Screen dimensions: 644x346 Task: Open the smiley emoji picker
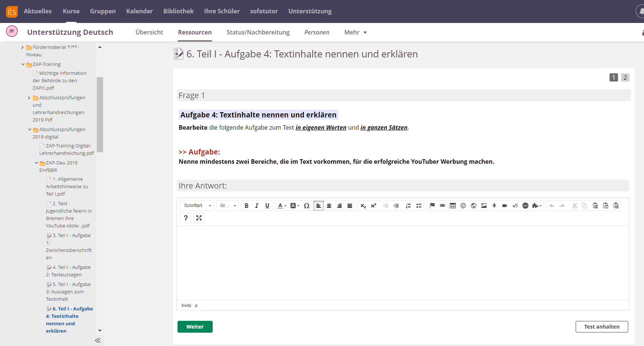[463, 206]
